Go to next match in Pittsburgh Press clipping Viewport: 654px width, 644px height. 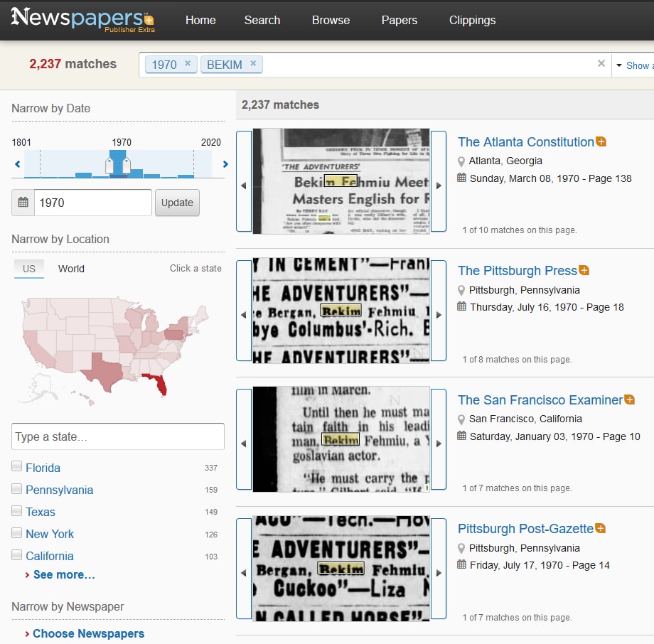tap(439, 314)
